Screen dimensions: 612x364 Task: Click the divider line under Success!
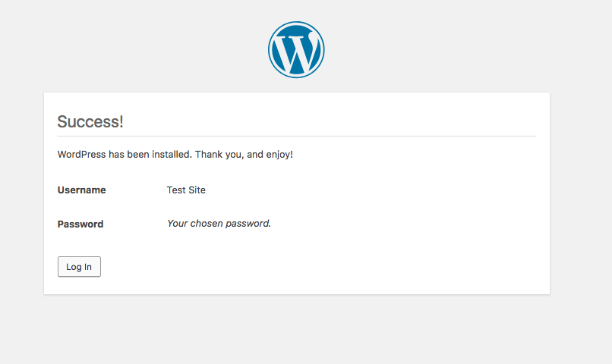coord(297,136)
